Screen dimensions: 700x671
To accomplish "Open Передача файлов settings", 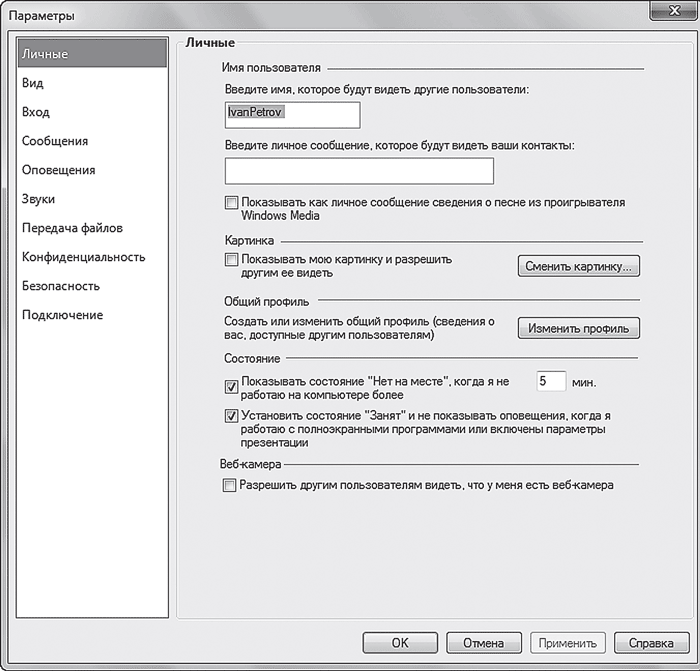I will click(71, 228).
